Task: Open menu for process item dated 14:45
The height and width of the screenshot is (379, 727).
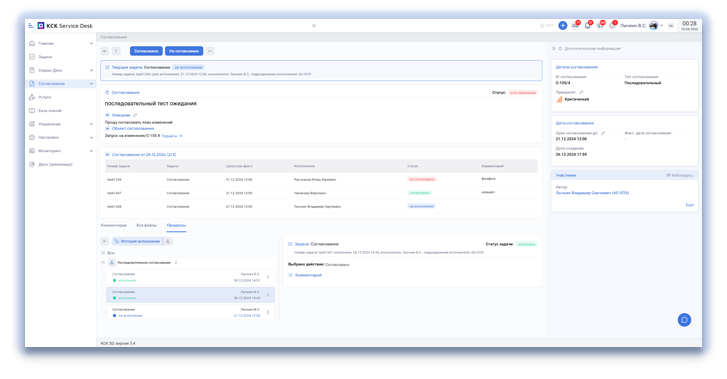Action: click(268, 295)
